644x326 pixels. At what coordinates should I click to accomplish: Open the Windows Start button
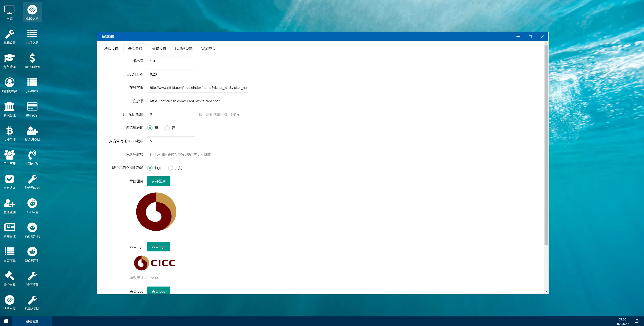[6, 321]
